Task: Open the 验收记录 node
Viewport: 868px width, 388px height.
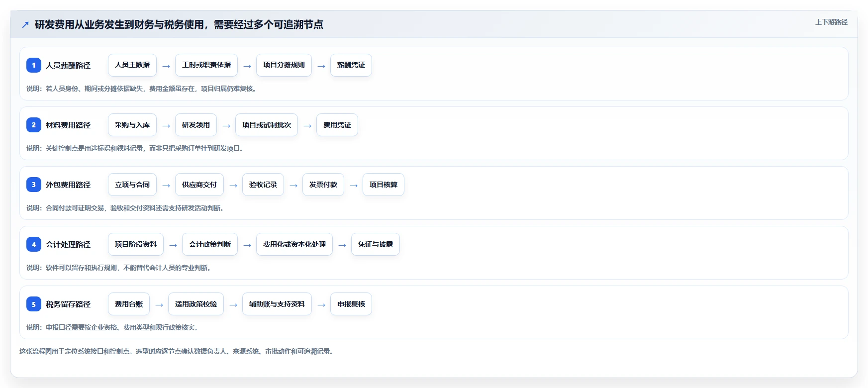Action: 263,185
